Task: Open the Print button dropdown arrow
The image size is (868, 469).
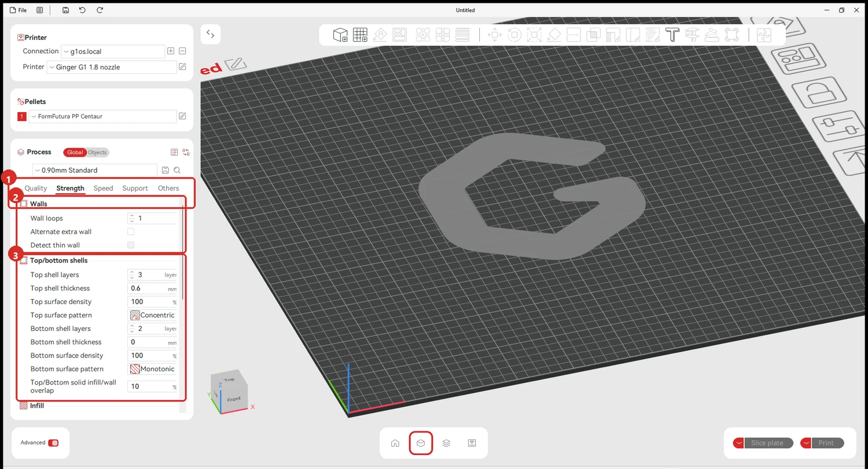Action: (x=806, y=443)
